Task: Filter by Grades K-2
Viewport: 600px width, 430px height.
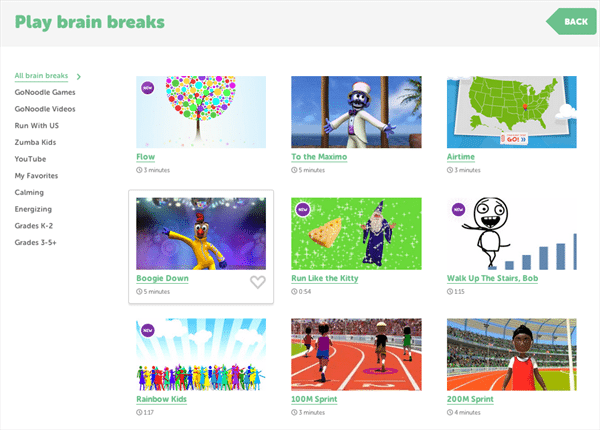Action: click(x=34, y=226)
